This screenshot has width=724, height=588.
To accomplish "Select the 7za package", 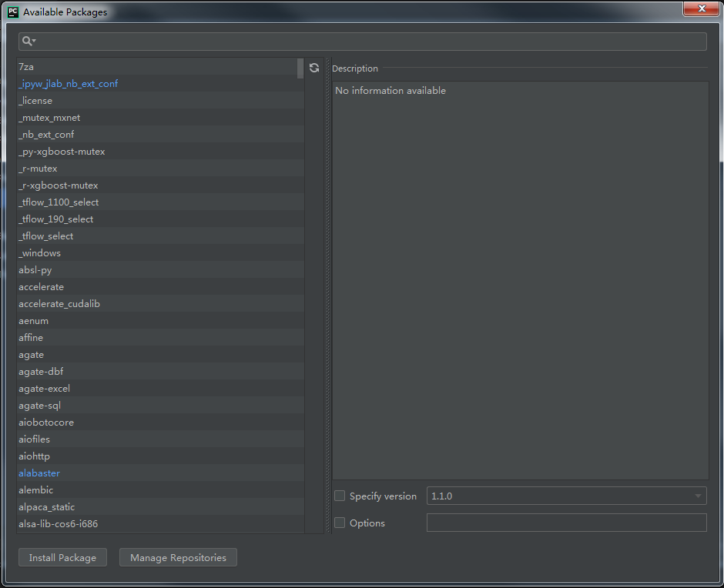I will (x=160, y=67).
